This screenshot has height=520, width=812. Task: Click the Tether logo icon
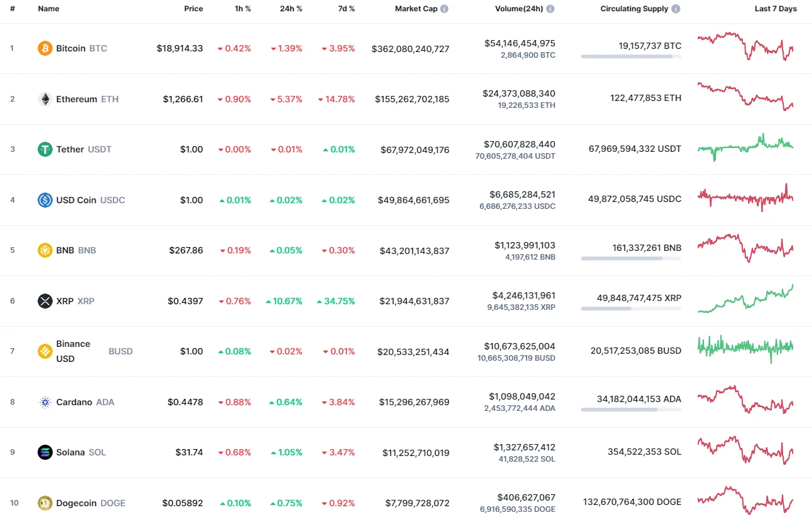click(44, 149)
